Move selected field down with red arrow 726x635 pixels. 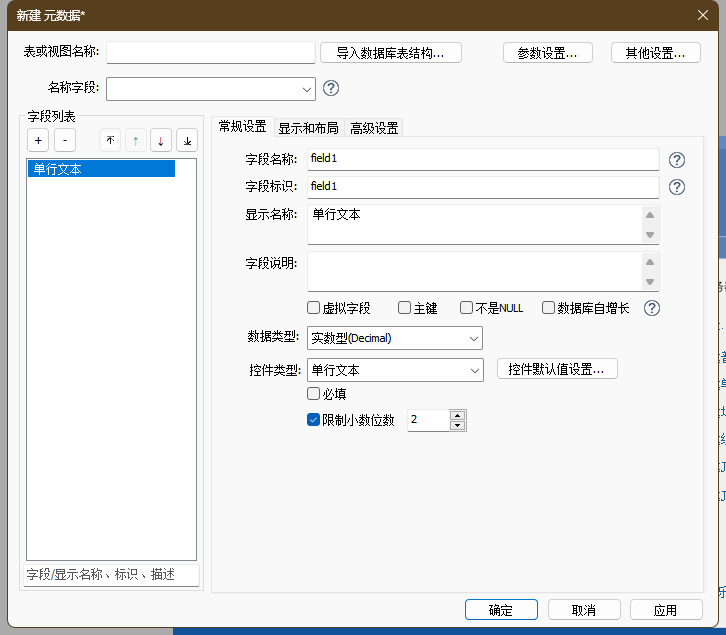click(x=161, y=141)
